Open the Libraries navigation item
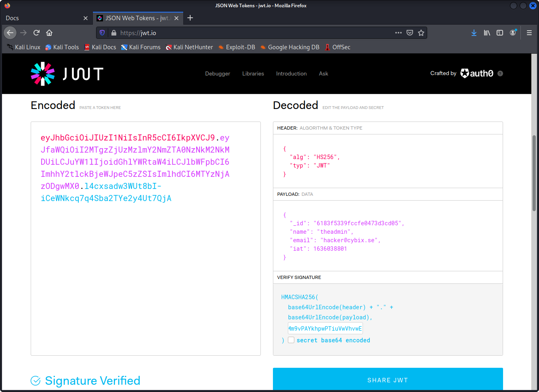 click(253, 73)
